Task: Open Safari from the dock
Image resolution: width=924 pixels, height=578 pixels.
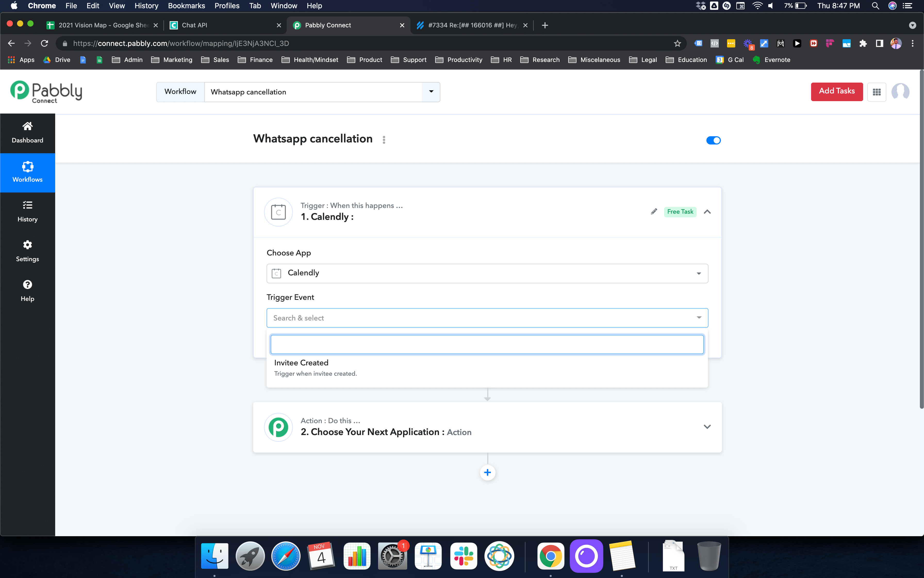Action: (286, 556)
